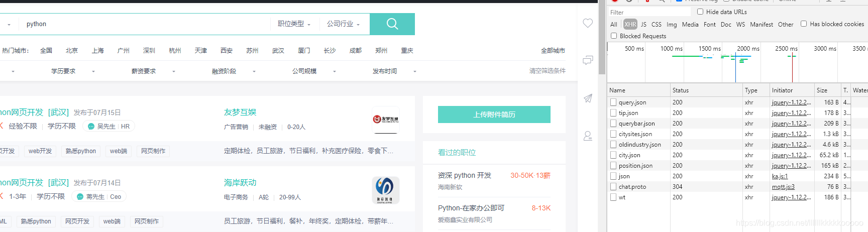
Task: Click the heart favorites icon in sidebar
Action: [588, 23]
